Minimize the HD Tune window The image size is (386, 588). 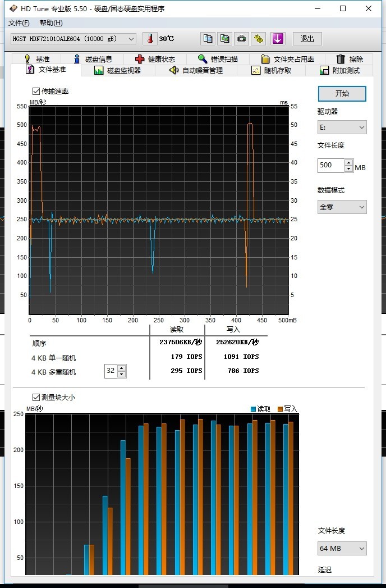pyautogui.click(x=318, y=8)
